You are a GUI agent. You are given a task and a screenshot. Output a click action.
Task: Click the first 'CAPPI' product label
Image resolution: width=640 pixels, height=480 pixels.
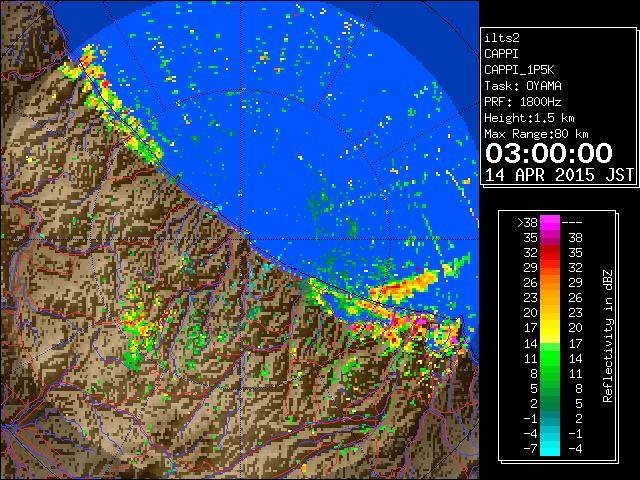(501, 54)
